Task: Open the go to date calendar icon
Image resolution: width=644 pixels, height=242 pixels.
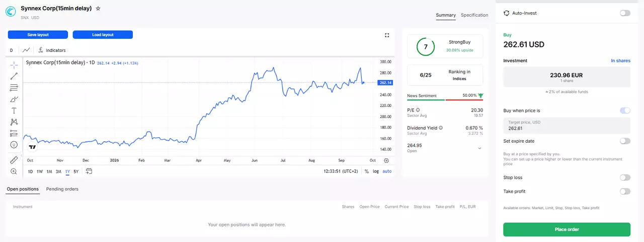Action: [89, 171]
